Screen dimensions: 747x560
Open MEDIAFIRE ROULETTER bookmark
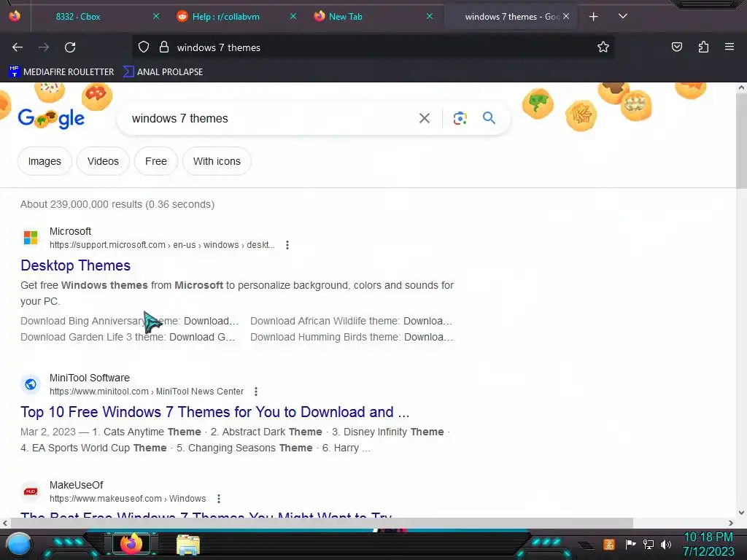(61, 72)
